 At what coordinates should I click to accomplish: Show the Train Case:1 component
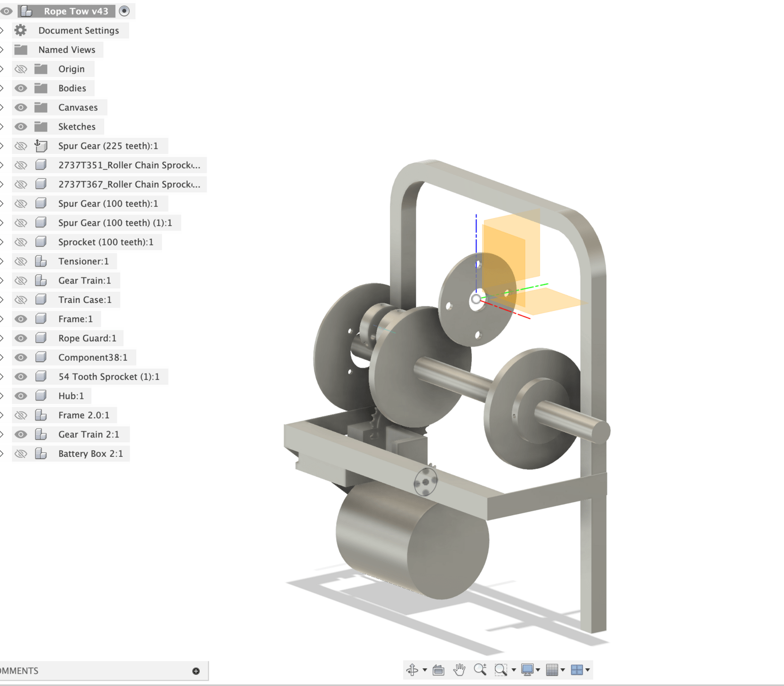20,300
